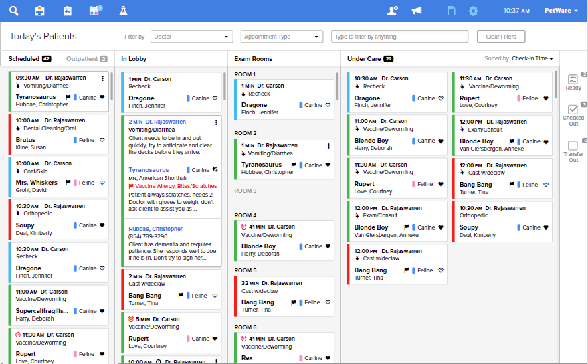The width and height of the screenshot is (588, 364).
Task: Open the megaphone announcements icon
Action: [417, 11]
